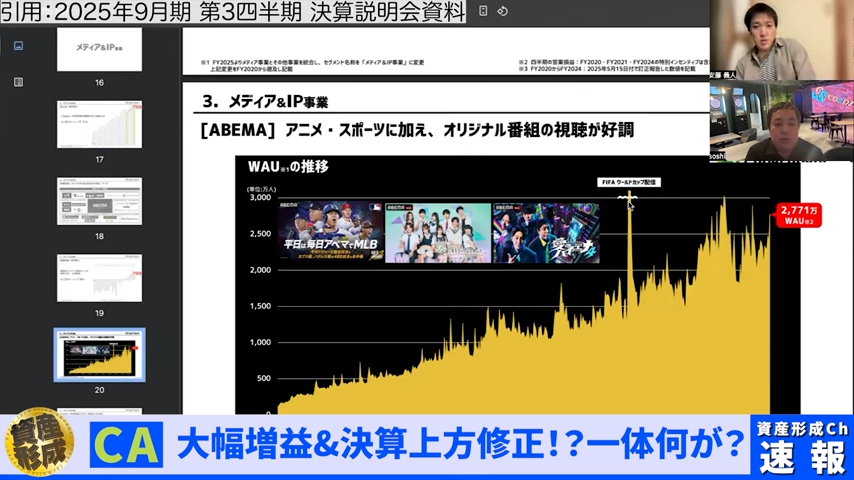This screenshot has width=854, height=480.
Task: Switch sidebar to page thumbnails view
Action: pyautogui.click(x=19, y=46)
